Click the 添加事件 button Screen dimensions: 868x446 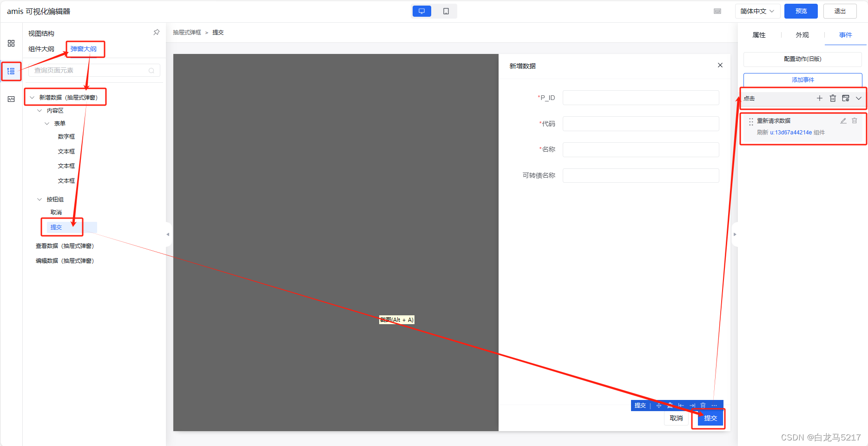click(x=803, y=80)
